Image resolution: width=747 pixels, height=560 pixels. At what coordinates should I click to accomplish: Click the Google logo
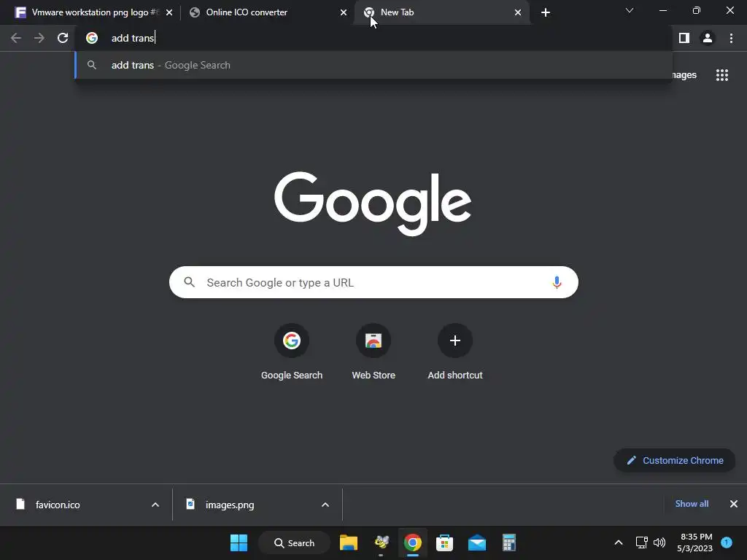click(373, 203)
